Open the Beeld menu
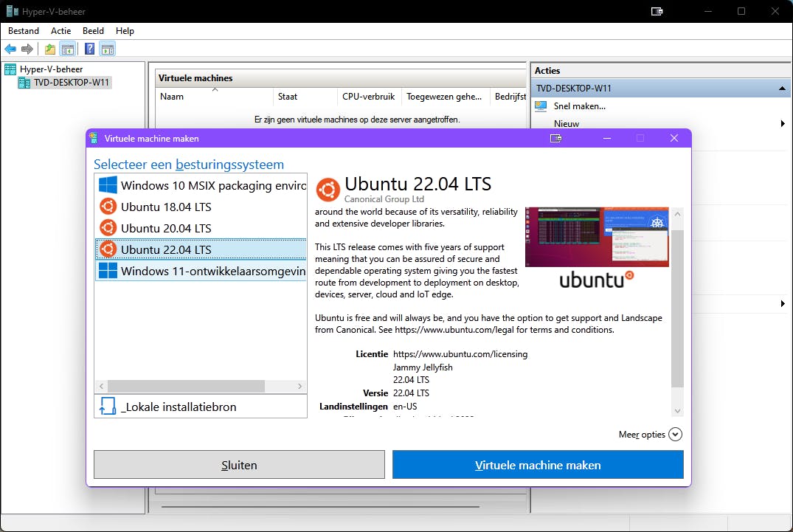 point(93,31)
